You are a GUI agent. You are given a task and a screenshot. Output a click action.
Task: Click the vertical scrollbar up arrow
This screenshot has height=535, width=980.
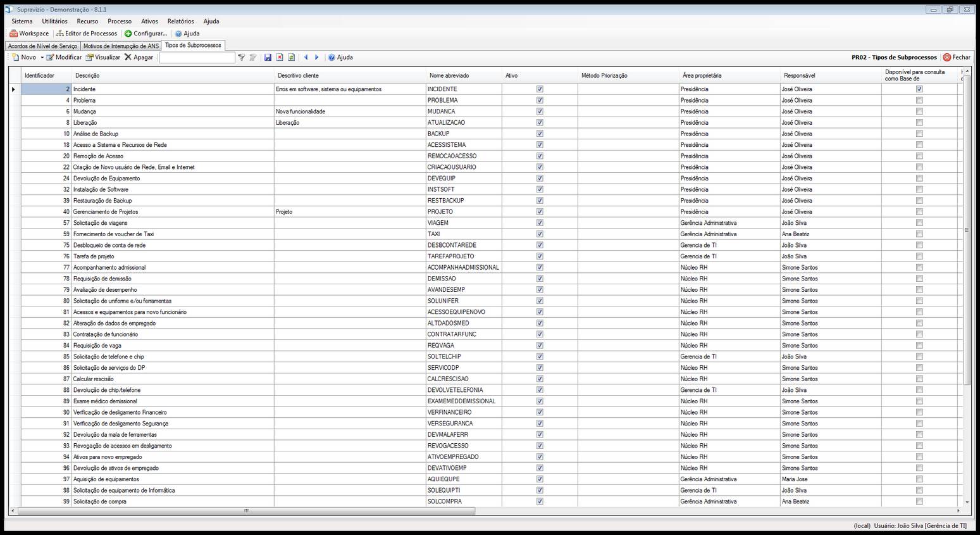pos(967,72)
